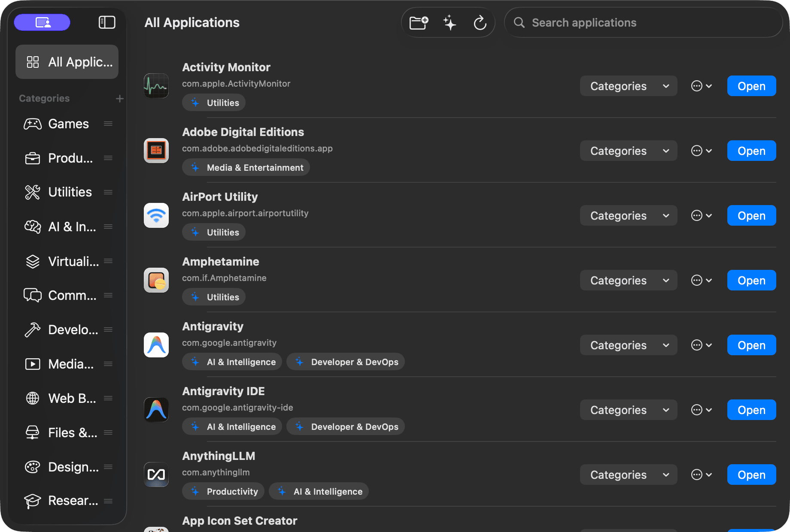The image size is (790, 532).
Task: Toggle the sidebar panel icon
Action: click(107, 22)
